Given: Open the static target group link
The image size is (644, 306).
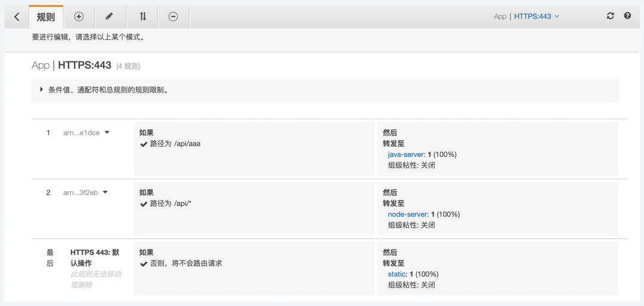Looking at the screenshot, I should pos(397,274).
